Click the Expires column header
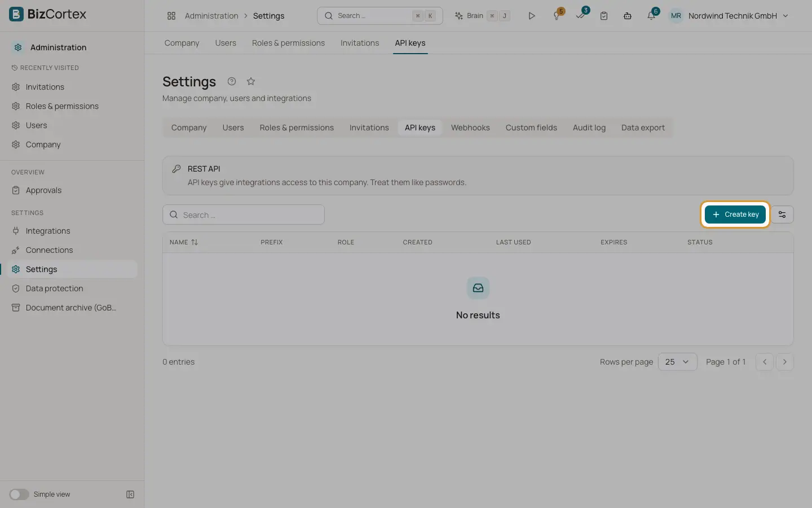Image resolution: width=812 pixels, height=508 pixels. pos(614,242)
